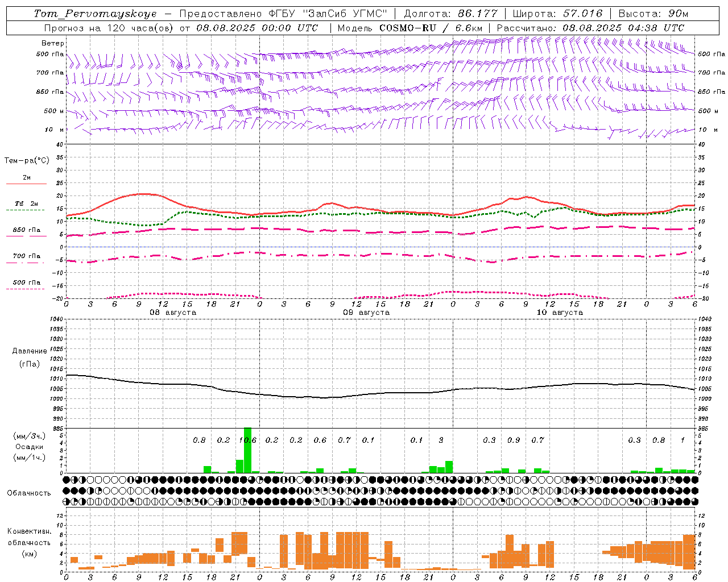728x582 pixels.
Task: Click the station title Tom_Pervomayskoye
Action: tap(95, 14)
